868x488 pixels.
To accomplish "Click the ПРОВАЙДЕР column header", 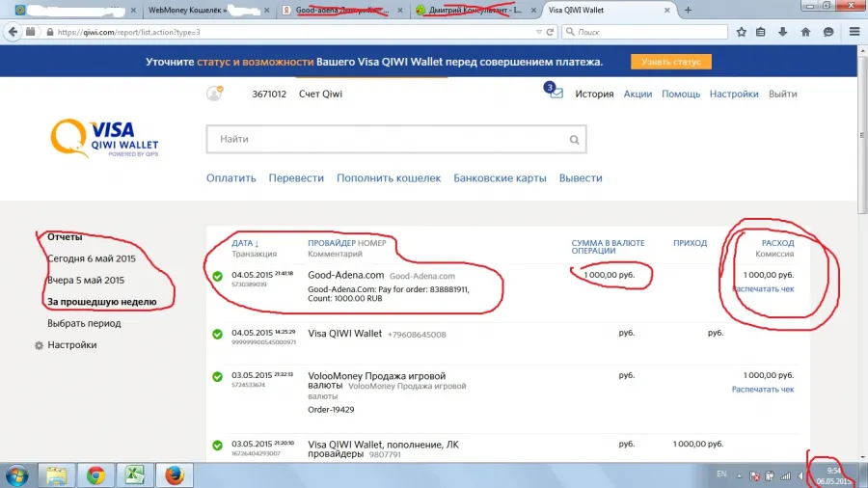I will point(332,243).
